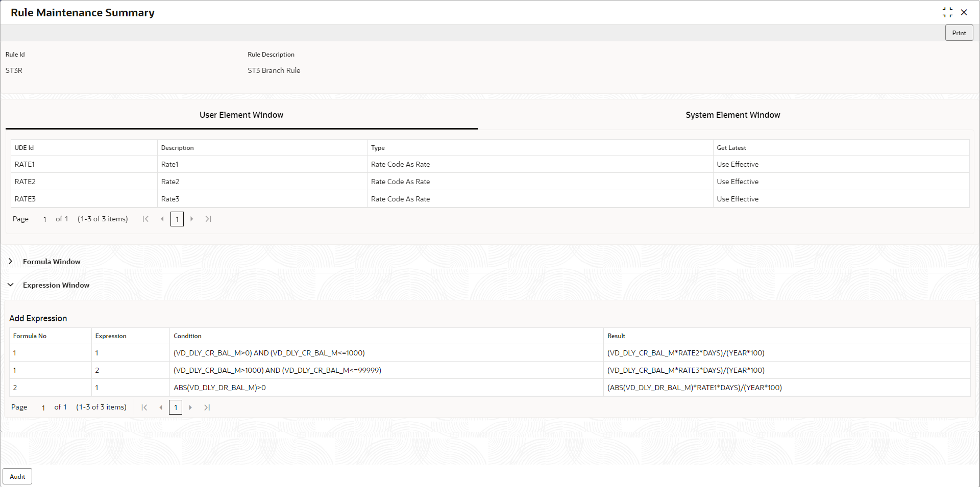Collapse the Expression Window section
Image resolution: width=980 pixels, height=487 pixels.
(x=10, y=285)
